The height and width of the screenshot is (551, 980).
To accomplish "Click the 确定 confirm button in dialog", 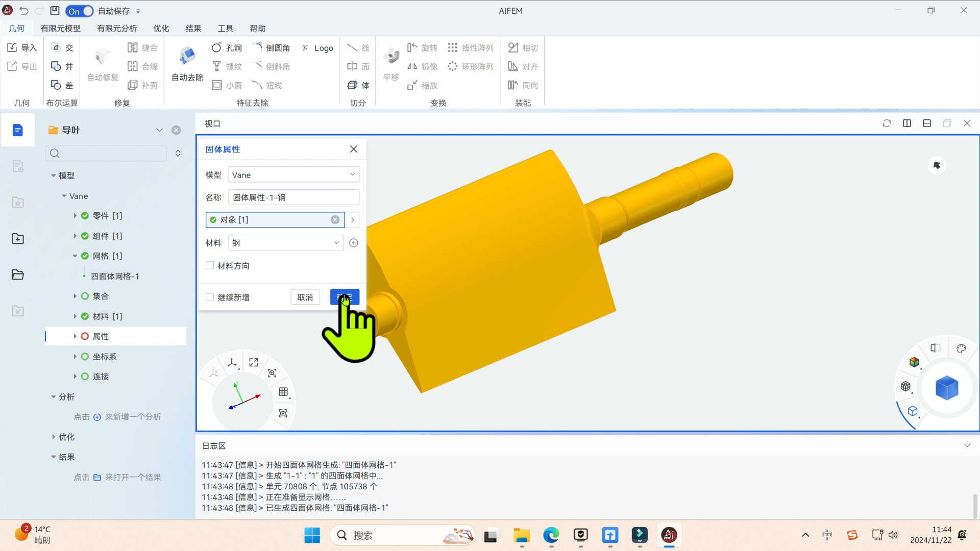I will tap(345, 297).
